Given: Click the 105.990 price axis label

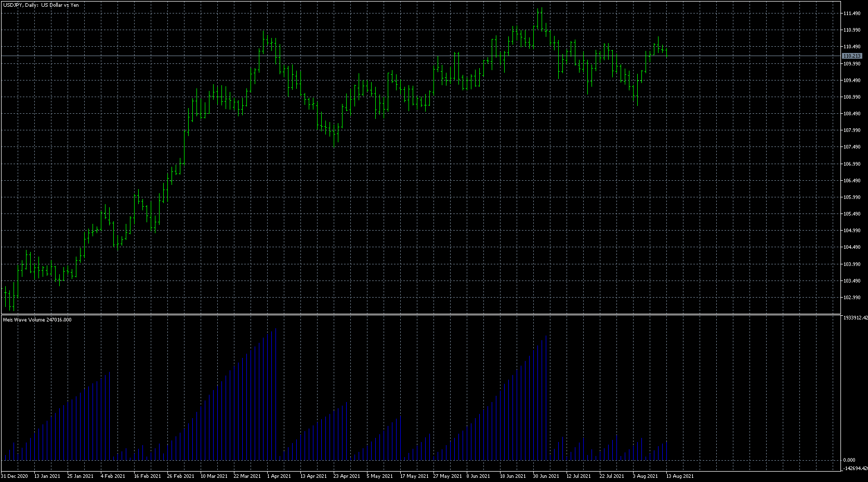Looking at the screenshot, I should point(851,197).
